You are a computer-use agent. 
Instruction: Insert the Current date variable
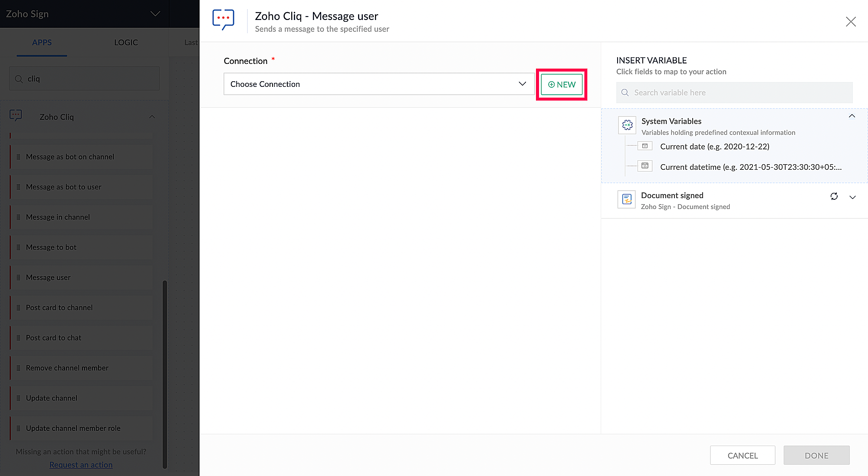pyautogui.click(x=714, y=146)
